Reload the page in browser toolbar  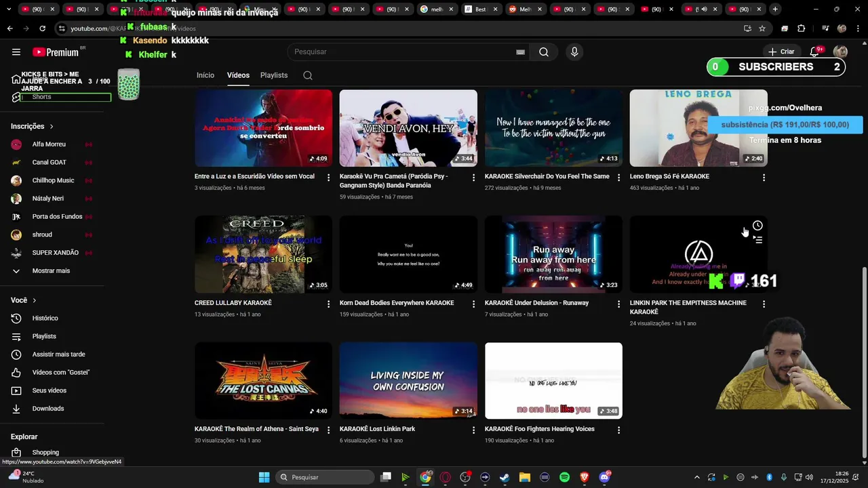42,28
